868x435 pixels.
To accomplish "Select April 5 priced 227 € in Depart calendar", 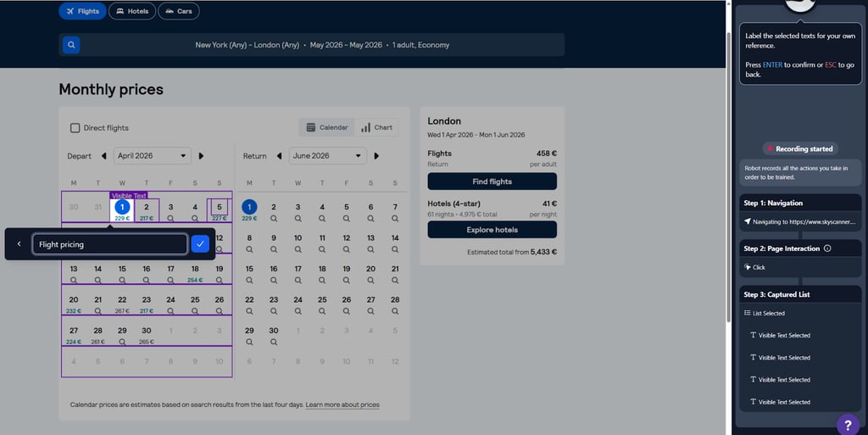I will point(220,211).
